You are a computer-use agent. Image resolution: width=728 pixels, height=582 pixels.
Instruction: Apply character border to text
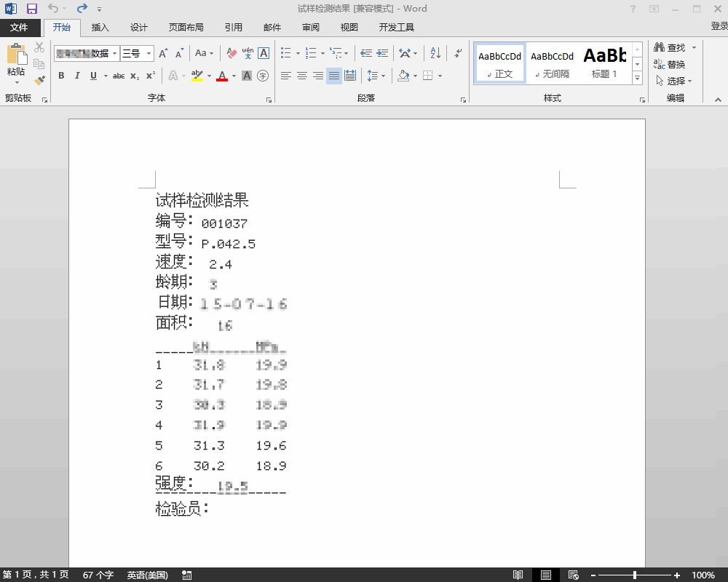click(264, 53)
